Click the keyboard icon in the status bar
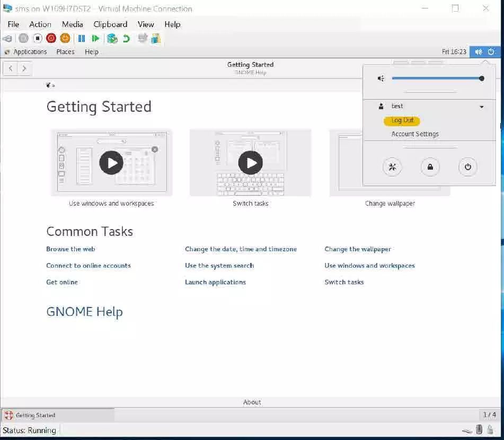 [467, 430]
